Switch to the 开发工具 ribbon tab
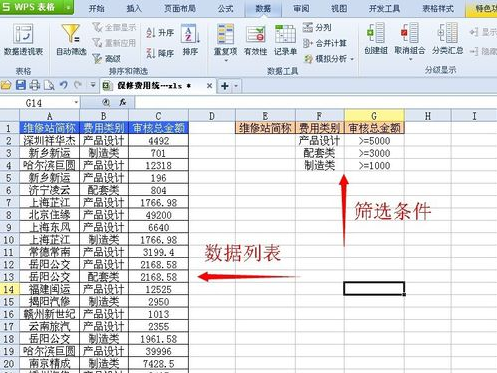The height and width of the screenshot is (373, 497). point(384,9)
